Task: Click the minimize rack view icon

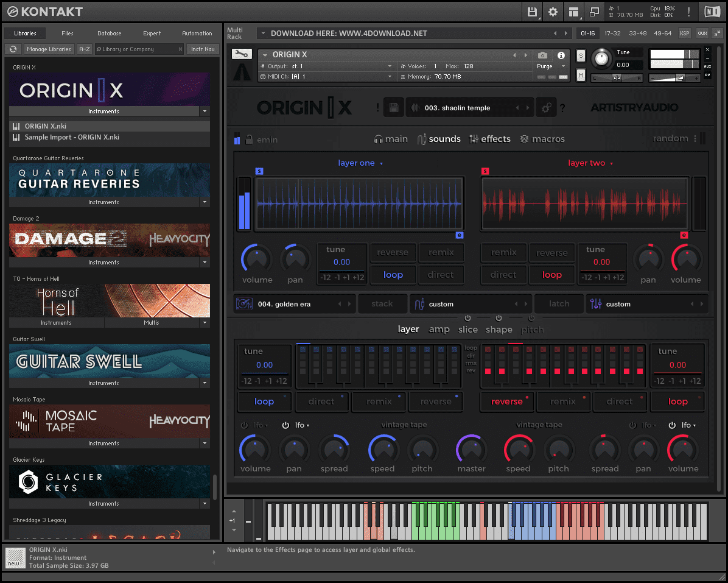Action: [717, 33]
